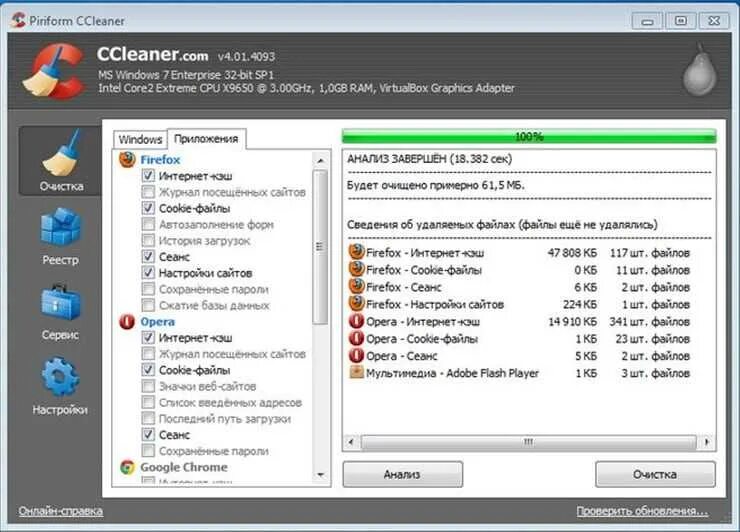Screen dimensions: 740x532
Task: Click Будет очищено примерно 61,5 МБ text
Action: tap(436, 185)
